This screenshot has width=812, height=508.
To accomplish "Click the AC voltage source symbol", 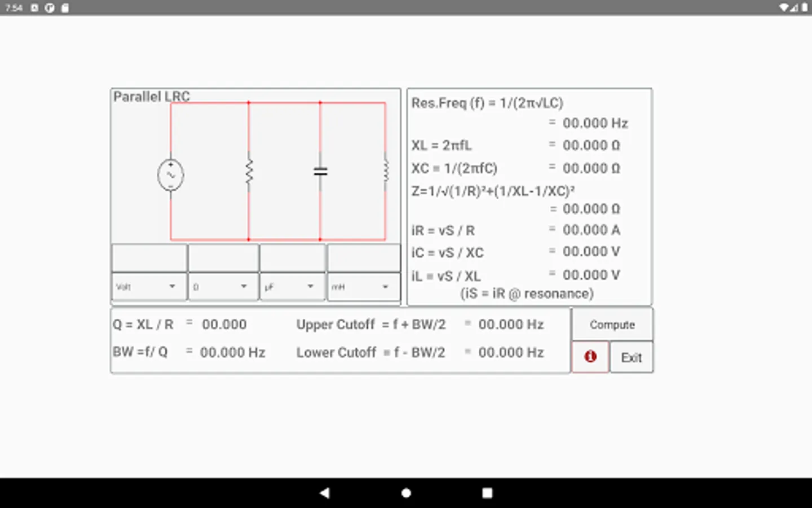I will tap(170, 175).
